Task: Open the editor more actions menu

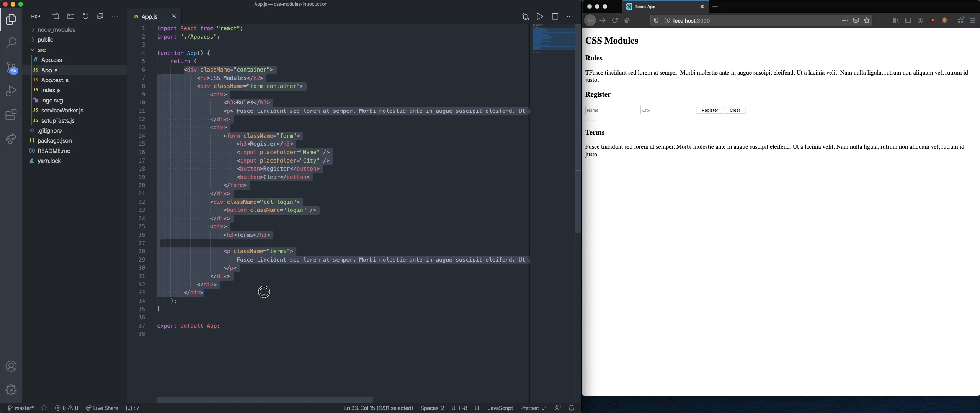Action: point(570,16)
